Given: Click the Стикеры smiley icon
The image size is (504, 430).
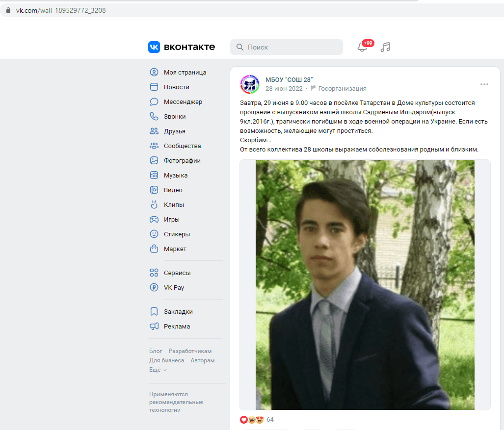Looking at the screenshot, I should [x=154, y=234].
